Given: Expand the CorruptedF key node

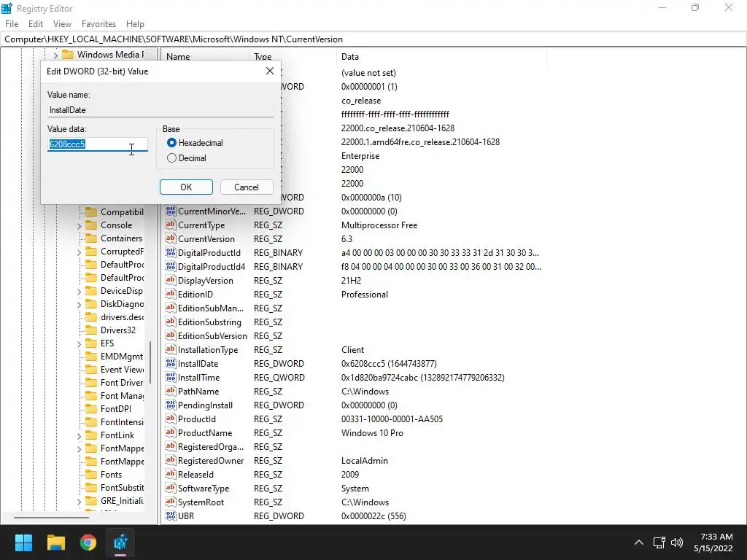Looking at the screenshot, I should [x=79, y=252].
